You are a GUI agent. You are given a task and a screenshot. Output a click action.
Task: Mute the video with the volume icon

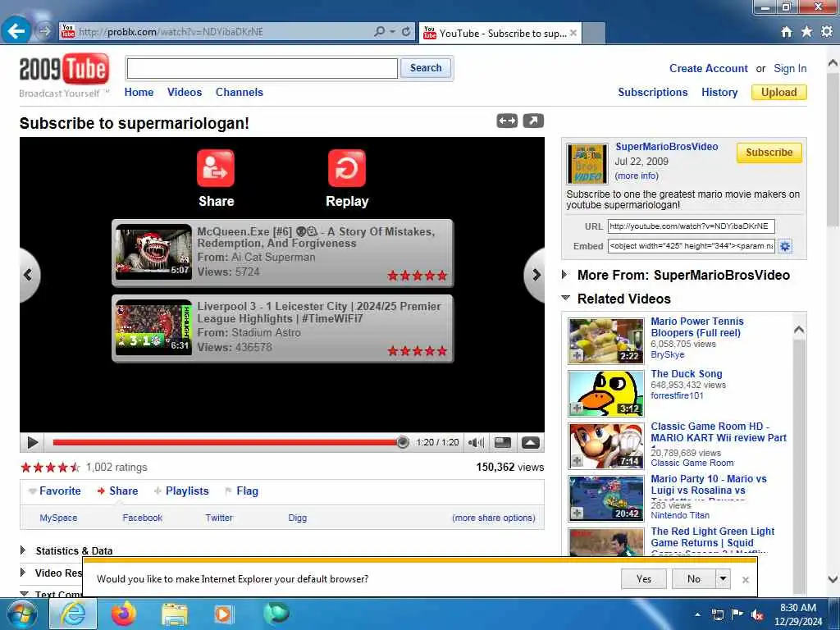[476, 442]
